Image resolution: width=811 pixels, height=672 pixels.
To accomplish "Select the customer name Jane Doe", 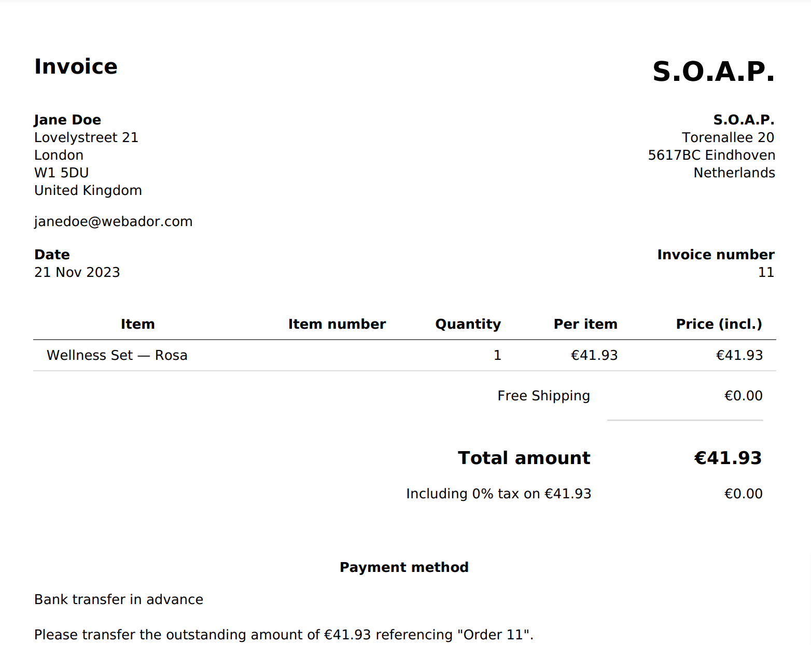I will coord(67,120).
